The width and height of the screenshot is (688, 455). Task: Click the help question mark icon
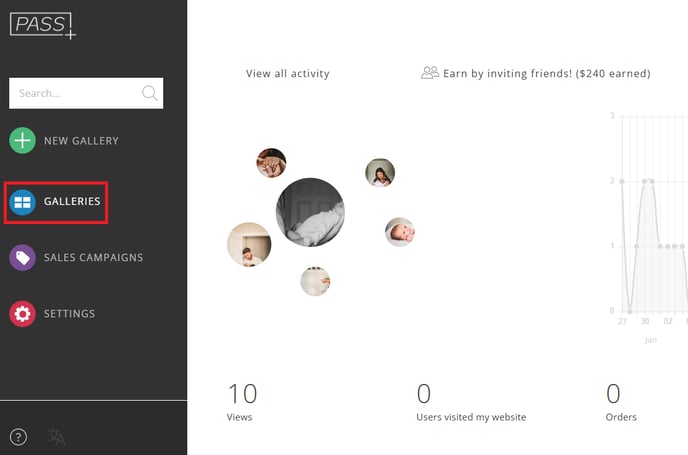click(18, 437)
